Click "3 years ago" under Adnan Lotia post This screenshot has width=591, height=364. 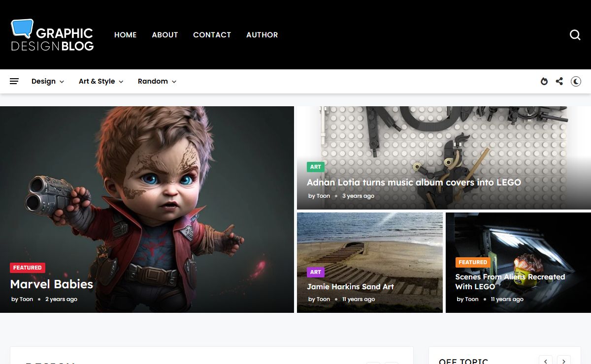click(x=358, y=196)
